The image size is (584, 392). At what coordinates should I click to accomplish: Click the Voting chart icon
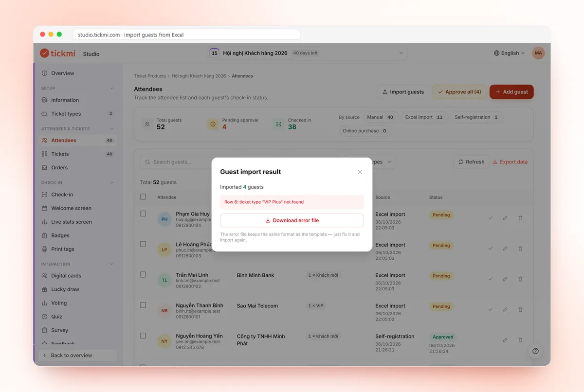[x=45, y=303]
